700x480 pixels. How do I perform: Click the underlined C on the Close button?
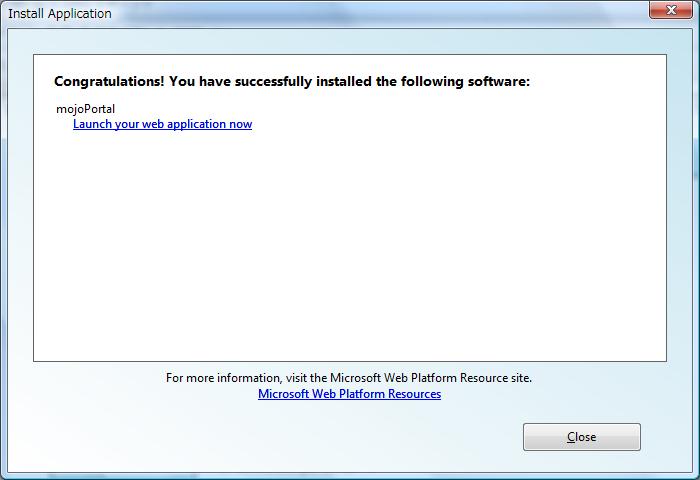pyautogui.click(x=571, y=437)
